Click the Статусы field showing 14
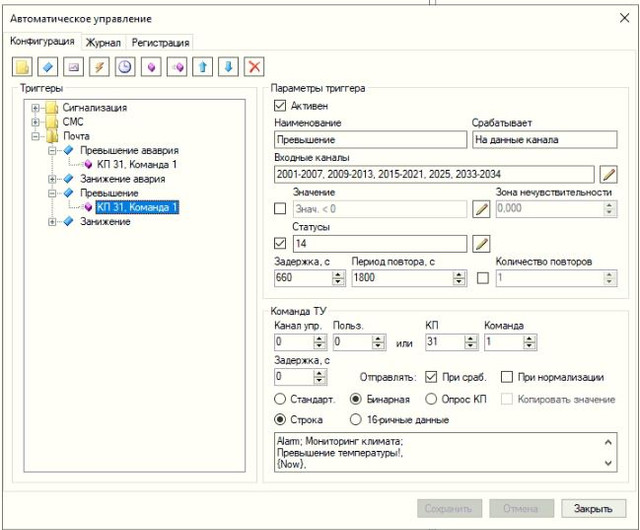Viewport: 640px width, 530px height. [380, 244]
